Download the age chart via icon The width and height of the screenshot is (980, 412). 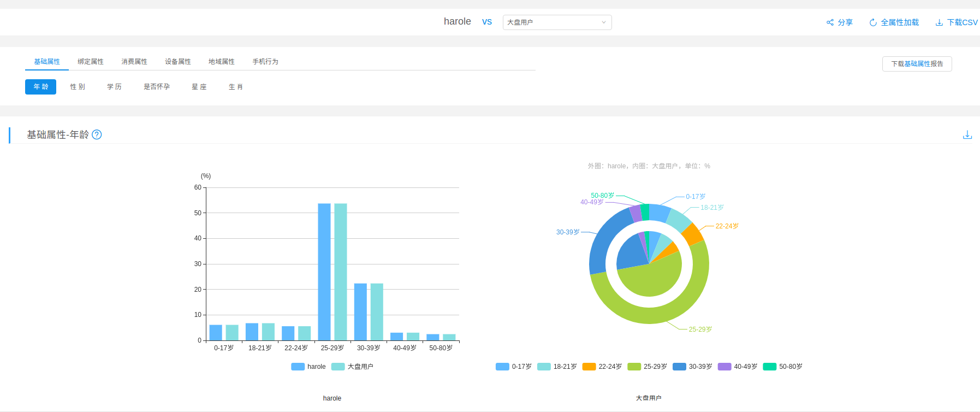(x=967, y=134)
